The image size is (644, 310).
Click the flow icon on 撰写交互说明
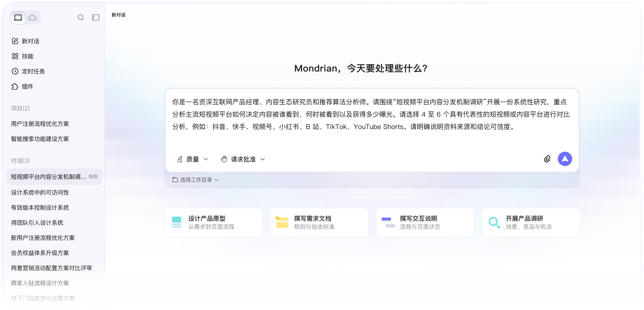click(x=388, y=222)
